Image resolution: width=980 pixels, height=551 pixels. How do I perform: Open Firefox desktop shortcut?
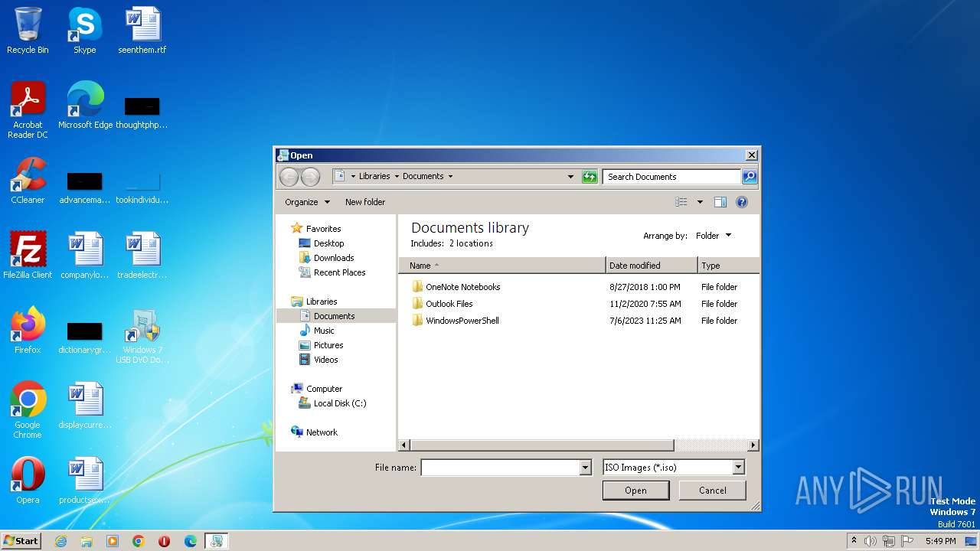[28, 331]
